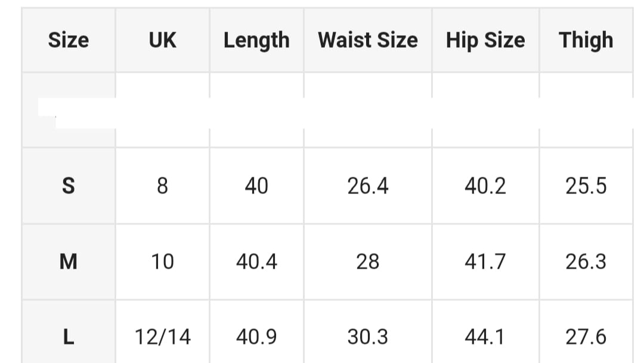Viewport: 644px width, 363px height.
Task: Select the Waist Size header cell
Action: tap(368, 40)
